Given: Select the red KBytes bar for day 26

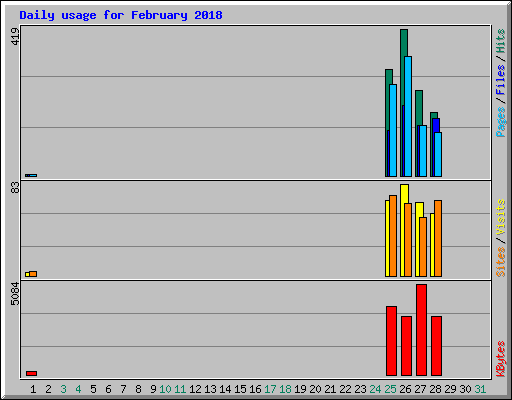Looking at the screenshot, I should (406, 346).
